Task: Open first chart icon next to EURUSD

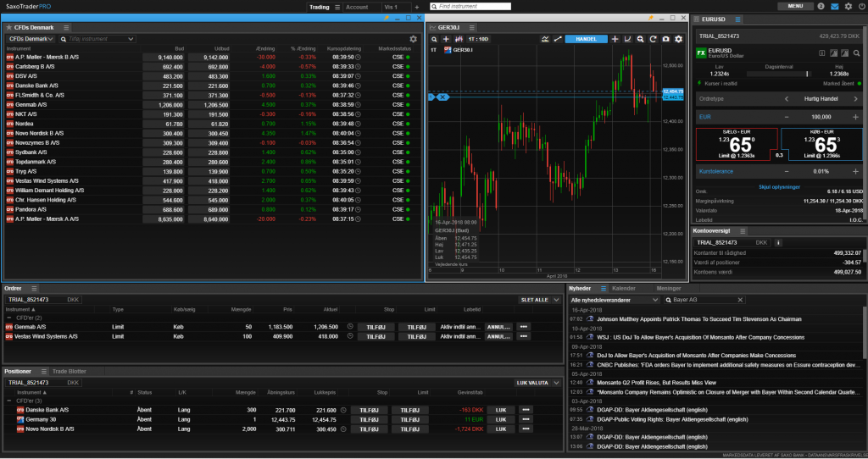Action: click(x=834, y=53)
